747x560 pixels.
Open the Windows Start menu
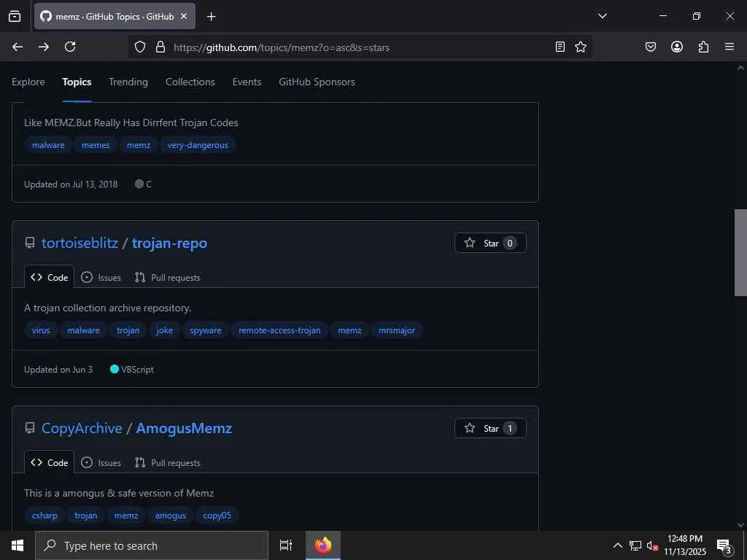[x=18, y=545]
